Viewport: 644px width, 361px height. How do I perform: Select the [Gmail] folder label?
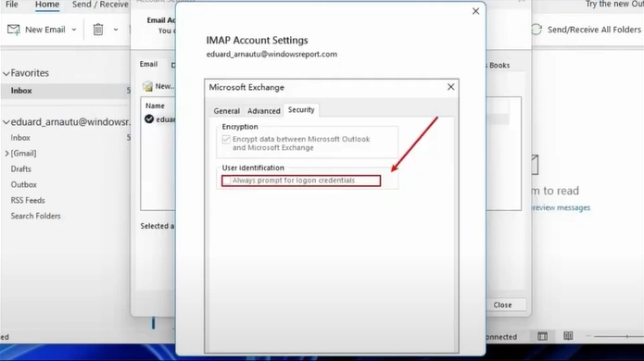coord(23,154)
